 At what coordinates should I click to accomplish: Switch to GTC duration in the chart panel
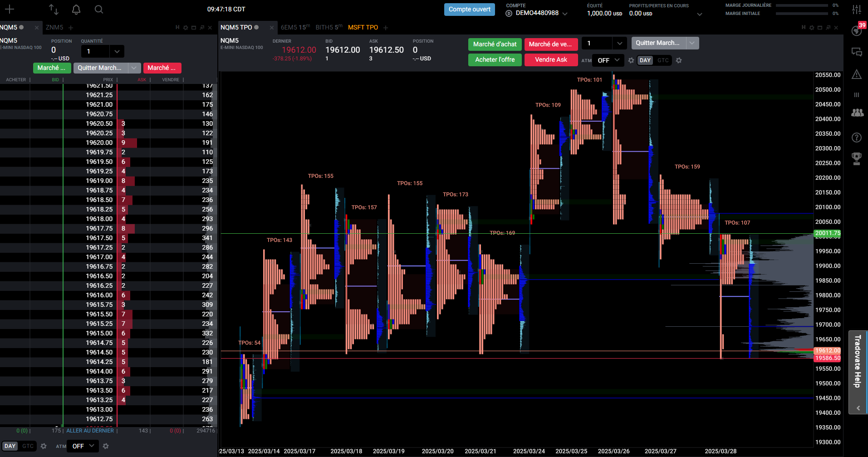click(663, 60)
